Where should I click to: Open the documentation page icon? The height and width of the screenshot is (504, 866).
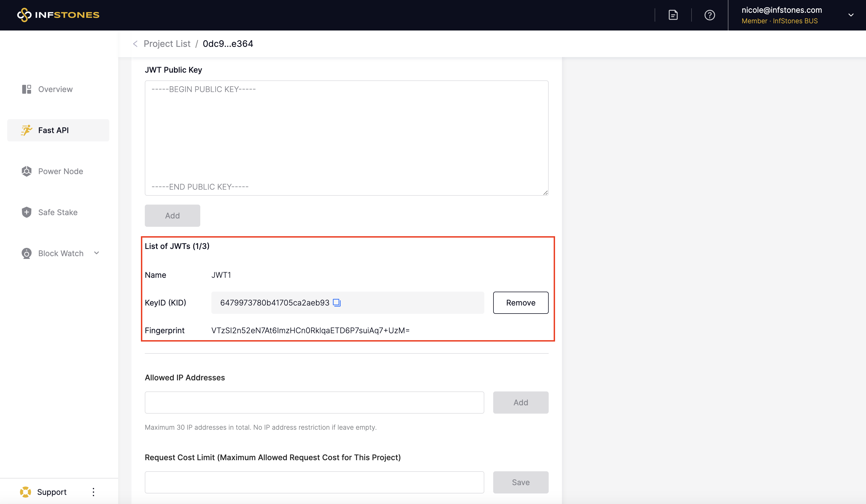tap(673, 15)
